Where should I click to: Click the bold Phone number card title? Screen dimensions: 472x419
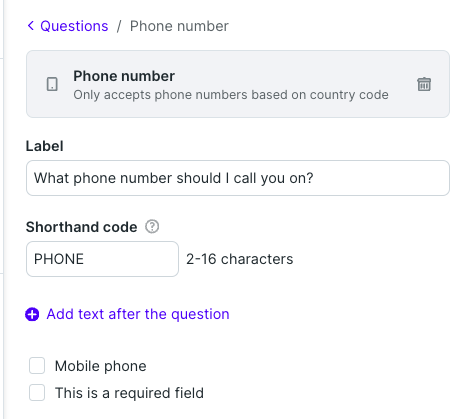point(124,76)
